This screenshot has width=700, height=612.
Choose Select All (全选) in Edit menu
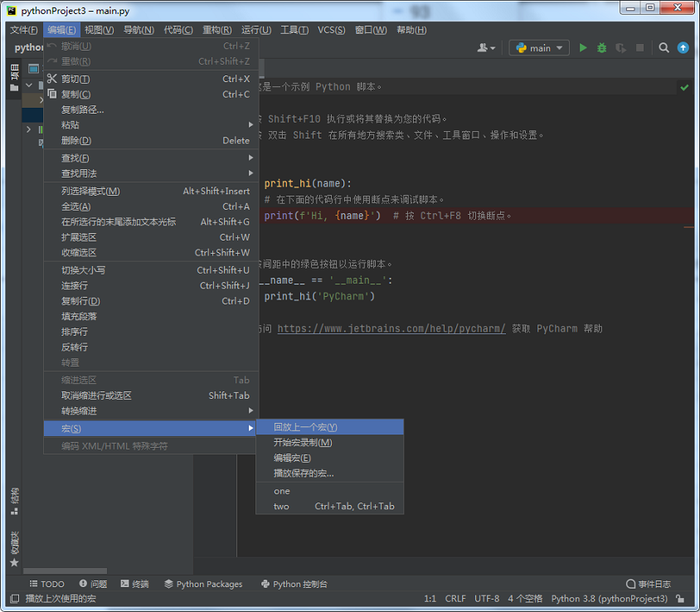click(151, 206)
